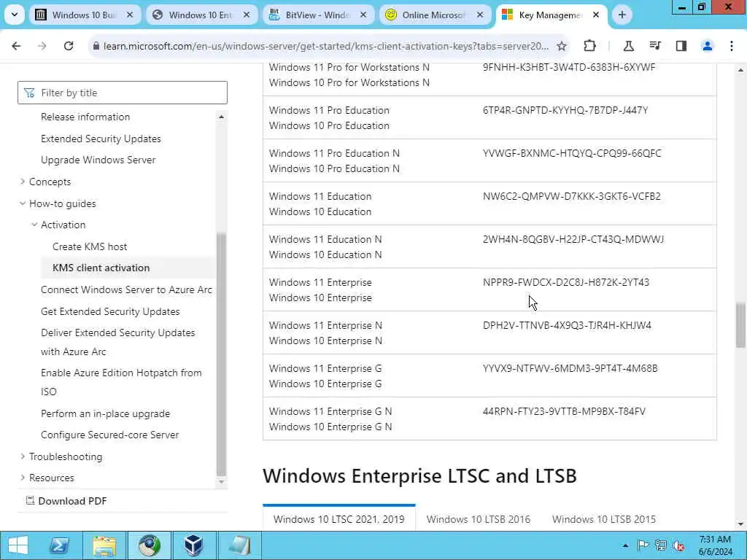Launch PowerShell from the taskbar
Screen dimensions: 747x560
pyautogui.click(x=60, y=545)
